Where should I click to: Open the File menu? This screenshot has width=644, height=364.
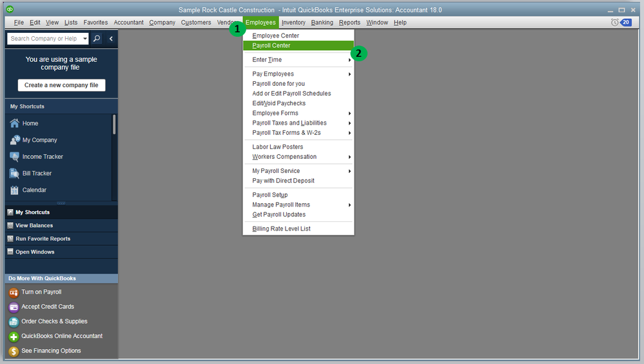click(x=19, y=23)
